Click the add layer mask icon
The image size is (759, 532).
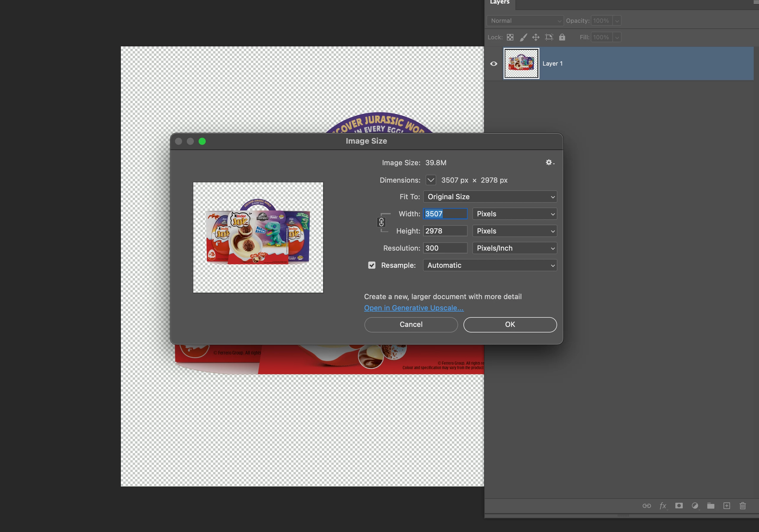679,506
